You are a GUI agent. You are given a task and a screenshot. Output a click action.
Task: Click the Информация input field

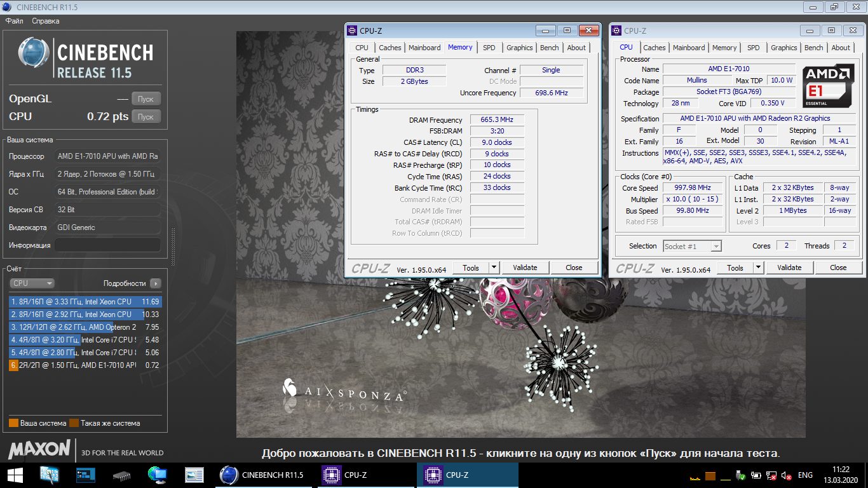(107, 245)
